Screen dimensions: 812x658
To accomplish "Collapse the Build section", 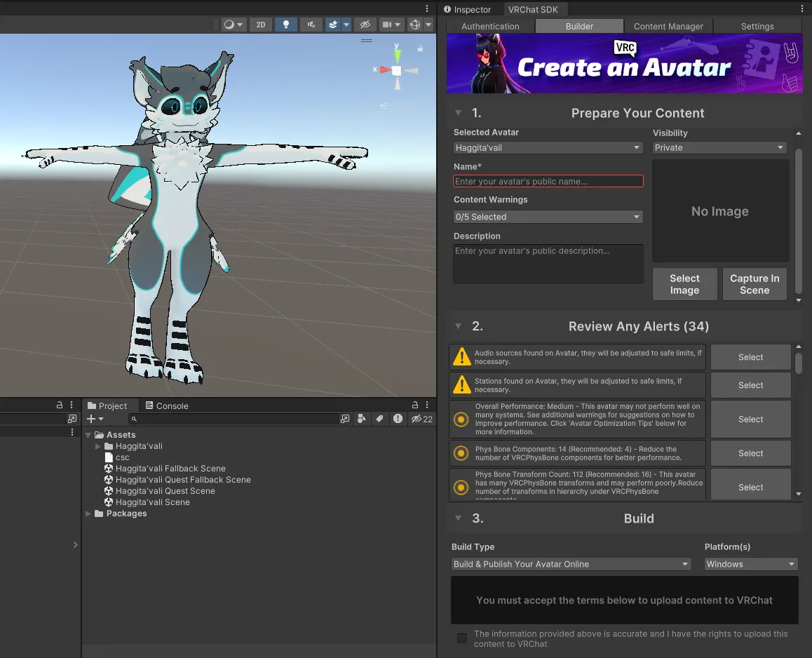I will tap(459, 518).
